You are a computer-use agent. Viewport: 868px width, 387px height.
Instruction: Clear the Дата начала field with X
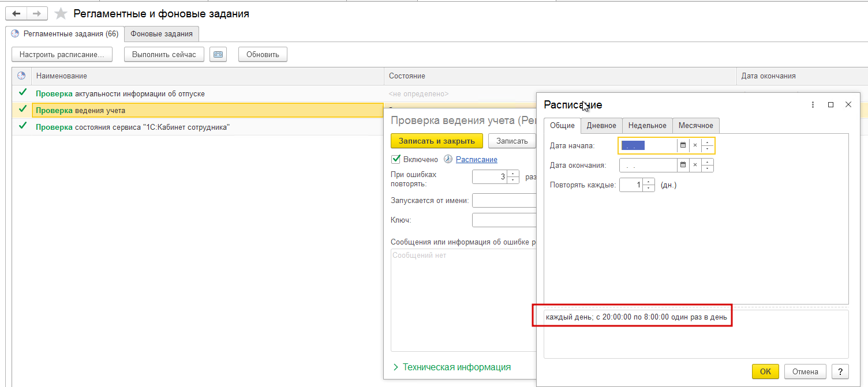click(695, 145)
